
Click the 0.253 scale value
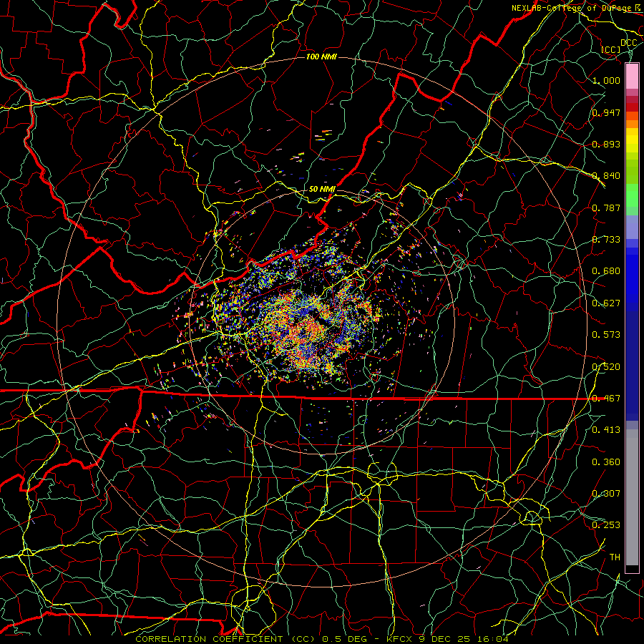tap(606, 525)
